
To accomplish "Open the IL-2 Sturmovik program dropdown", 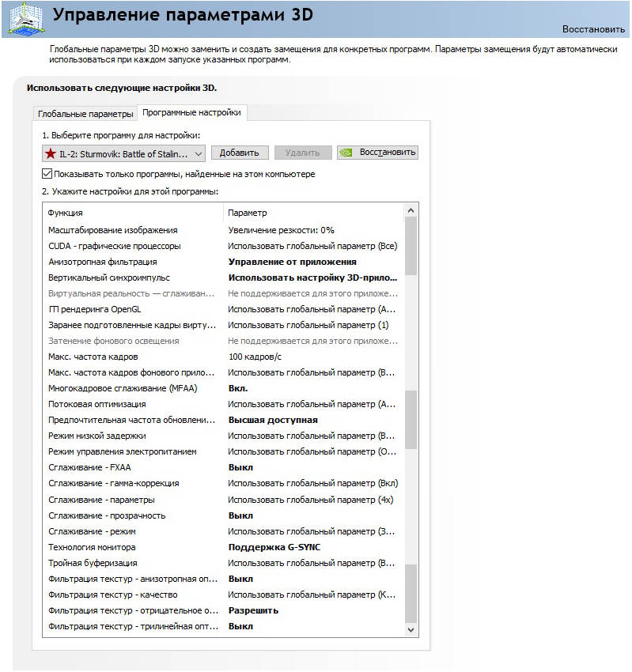I will 123,153.
